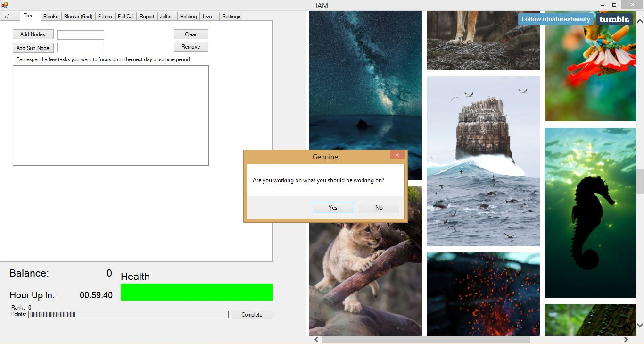Image resolution: width=644 pixels, height=344 pixels.
Task: Click the Remove button
Action: click(x=190, y=47)
